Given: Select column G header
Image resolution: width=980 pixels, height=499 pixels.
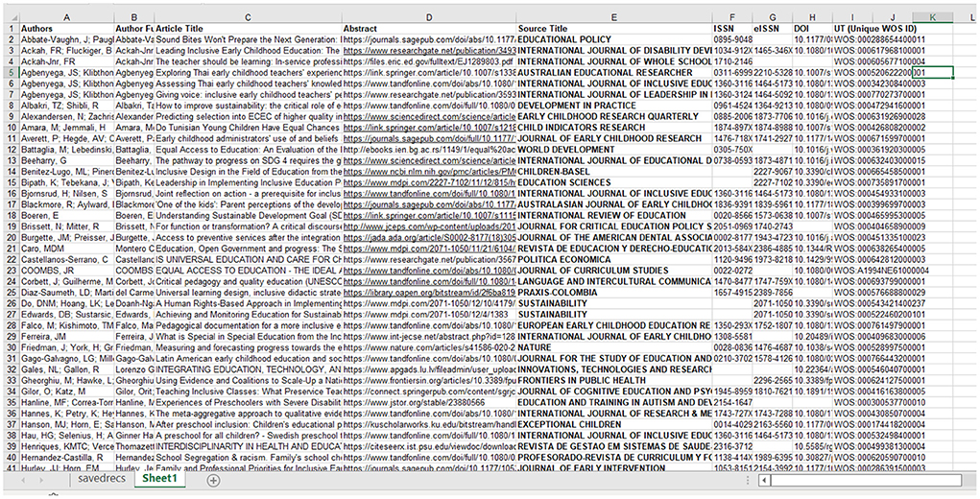Looking at the screenshot, I should (x=772, y=18).
